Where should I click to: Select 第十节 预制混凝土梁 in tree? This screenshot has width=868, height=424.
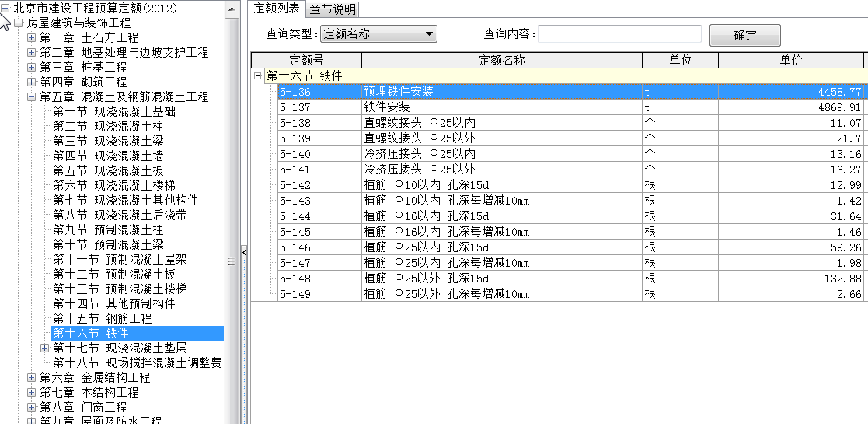tap(108, 244)
